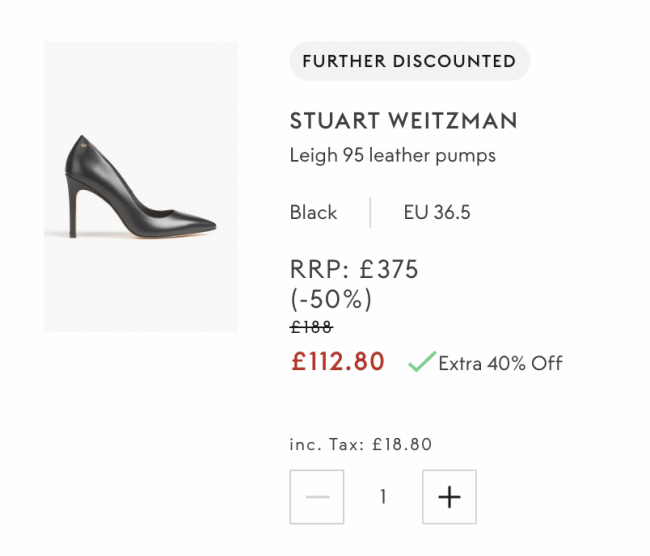The width and height of the screenshot is (650, 556).
Task: Click the gold logo on shoe heel
Action: click(x=84, y=146)
